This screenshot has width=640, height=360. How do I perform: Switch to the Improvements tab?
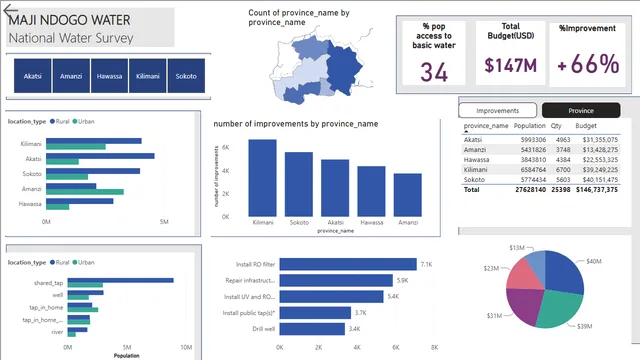pos(498,111)
